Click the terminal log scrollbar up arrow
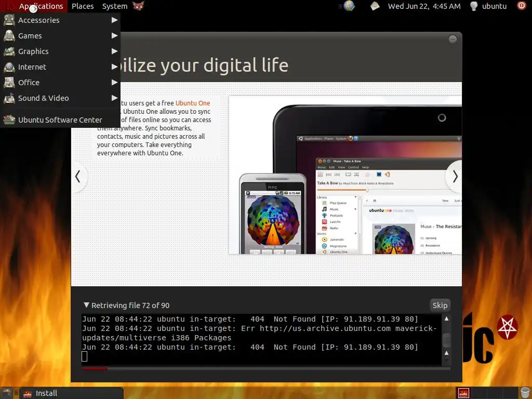532x399 pixels. (446, 318)
